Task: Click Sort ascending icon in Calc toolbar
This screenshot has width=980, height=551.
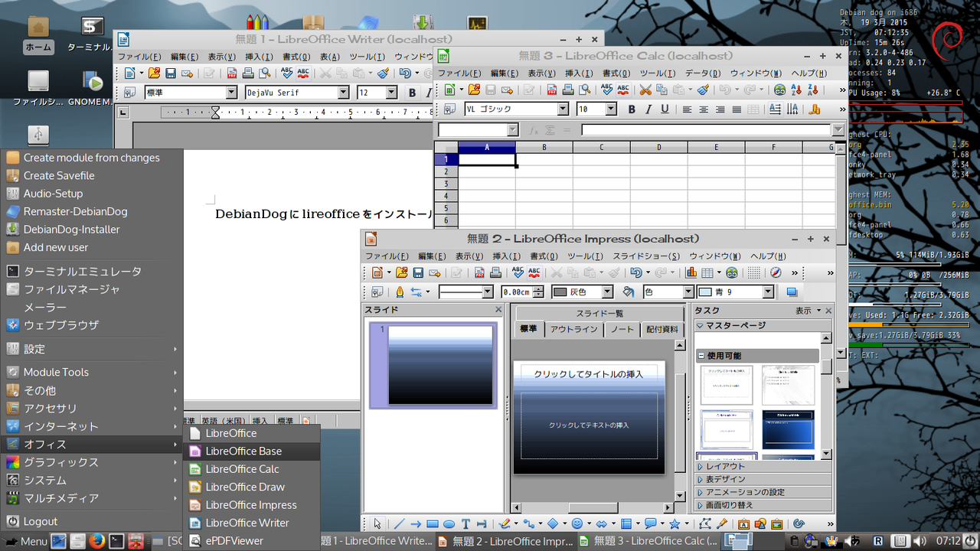Action: [796, 90]
